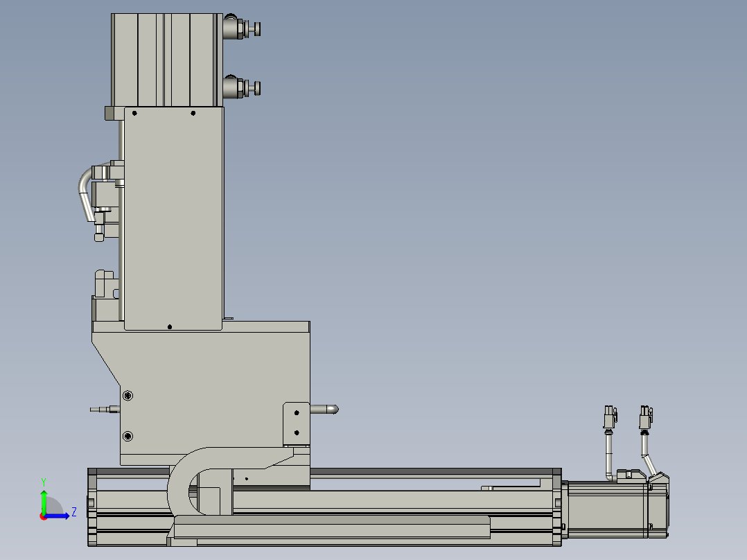
Task: Select the small sensor bracket with two holes
Action: pyautogui.click(x=297, y=423)
